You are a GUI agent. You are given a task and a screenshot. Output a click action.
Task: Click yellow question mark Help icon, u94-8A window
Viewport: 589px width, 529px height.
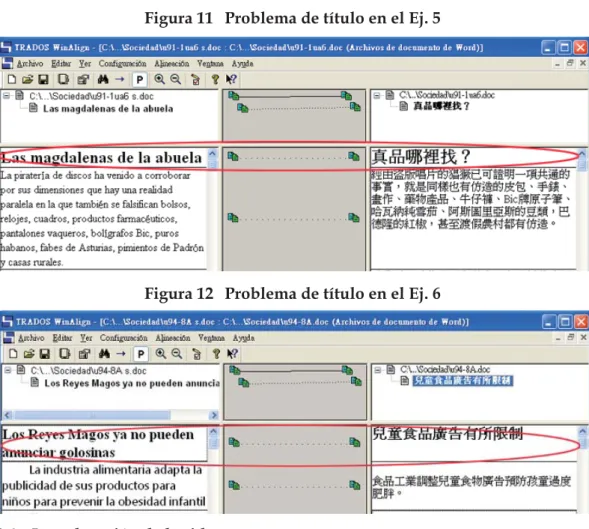(216, 354)
